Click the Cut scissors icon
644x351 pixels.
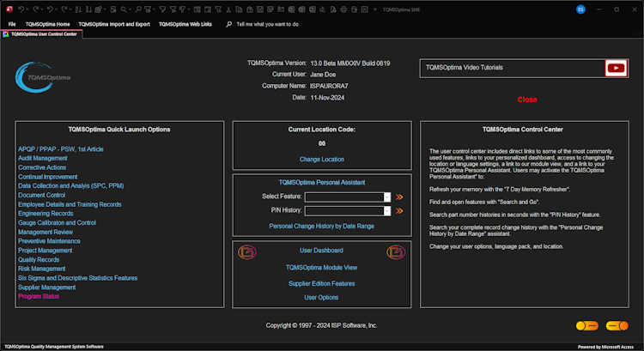[x=228, y=9]
